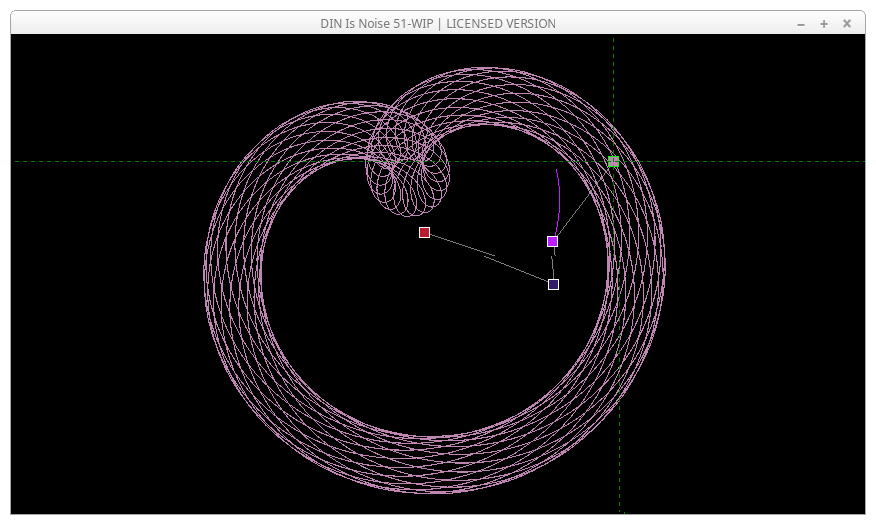The image size is (876, 525).
Task: Pick the dark blue drone square
Action: 553,285
